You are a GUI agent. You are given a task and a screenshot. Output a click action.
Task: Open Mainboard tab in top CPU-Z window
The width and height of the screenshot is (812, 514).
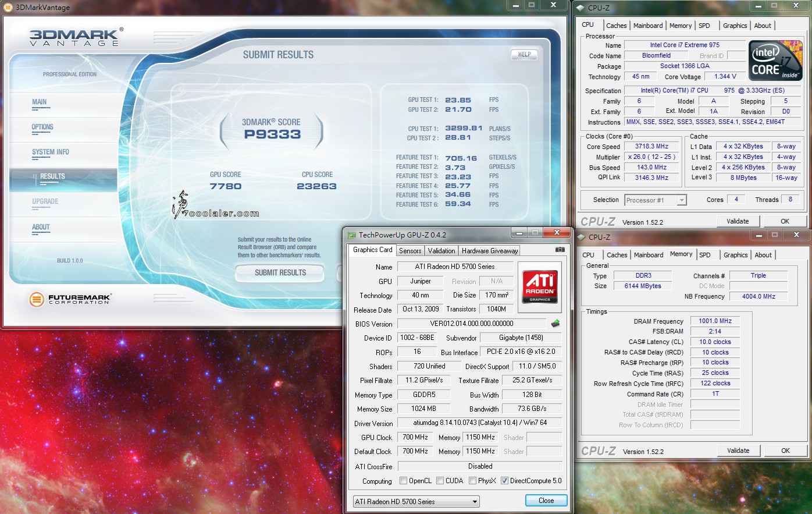(x=648, y=26)
